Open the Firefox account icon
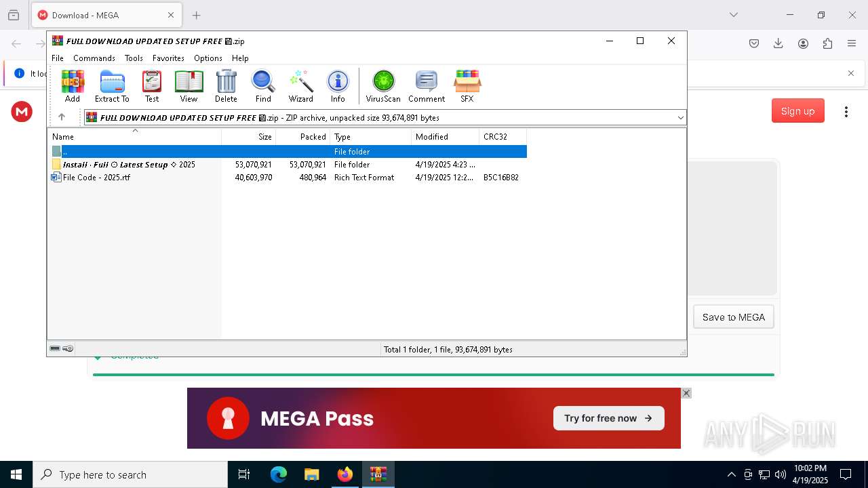Viewport: 868px width, 488px height. (803, 43)
